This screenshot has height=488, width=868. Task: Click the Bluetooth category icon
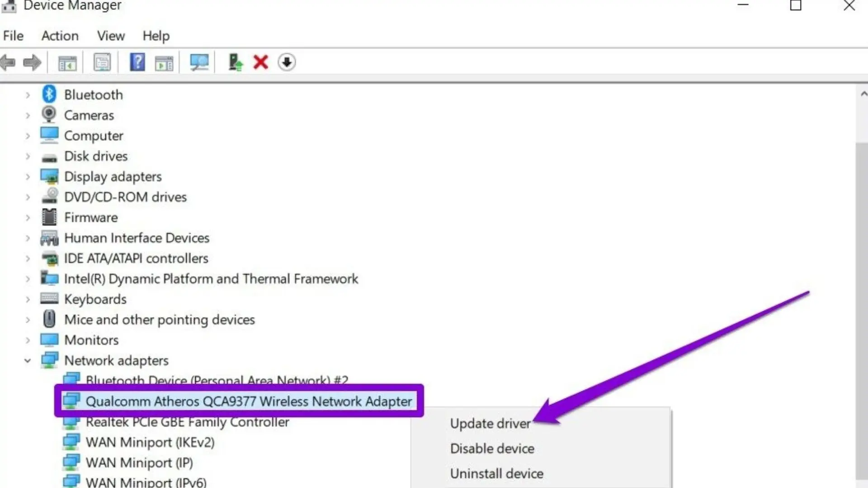point(49,94)
